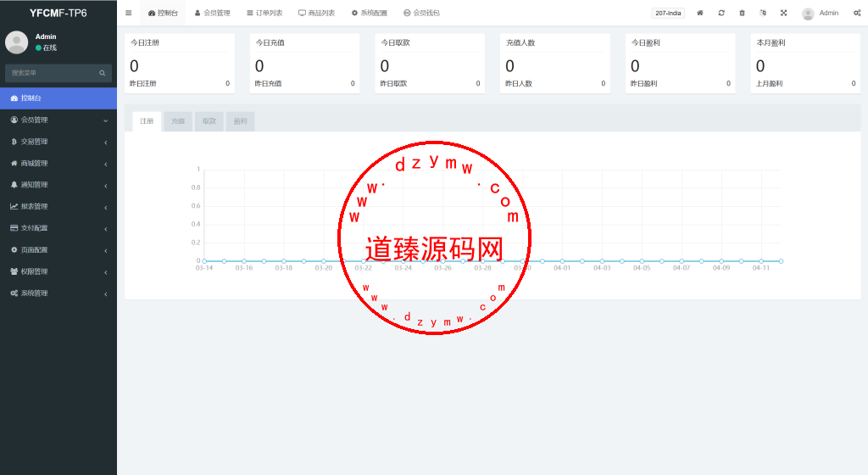Screen dimensions: 868x475
Task: Collapse sidebar 会员管理 with its down chevron
Action: (106, 120)
